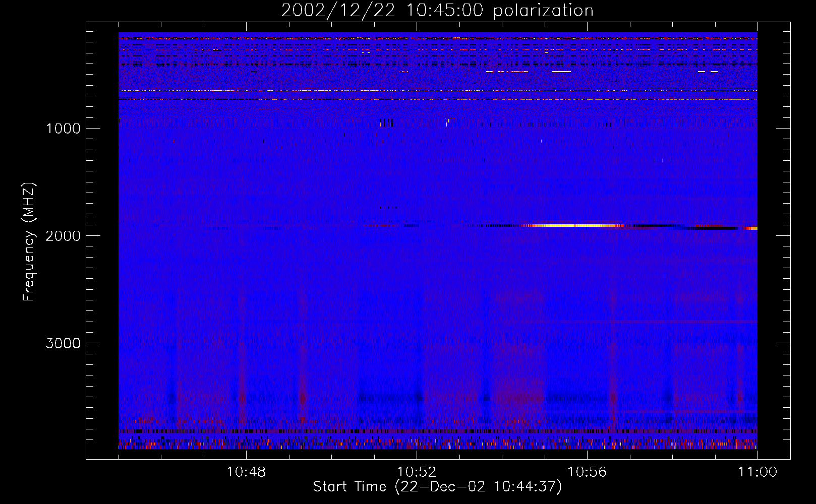Click the bright yellow emission band near 2000 MHz

click(575, 226)
